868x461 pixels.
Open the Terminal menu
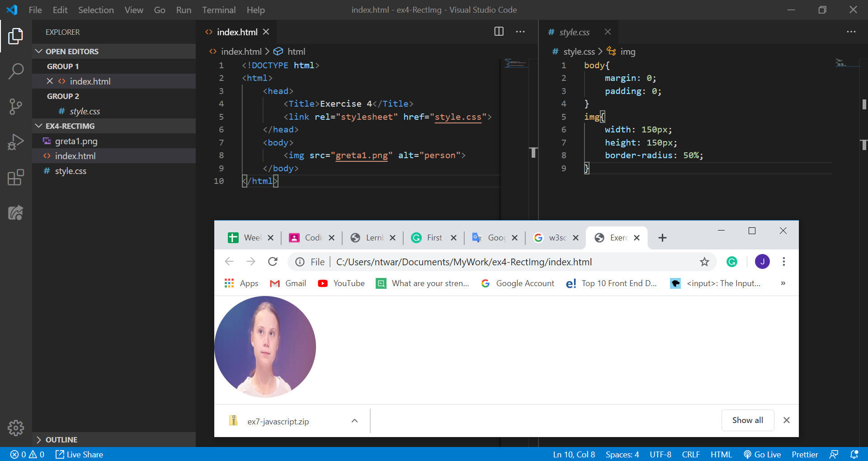coord(218,10)
